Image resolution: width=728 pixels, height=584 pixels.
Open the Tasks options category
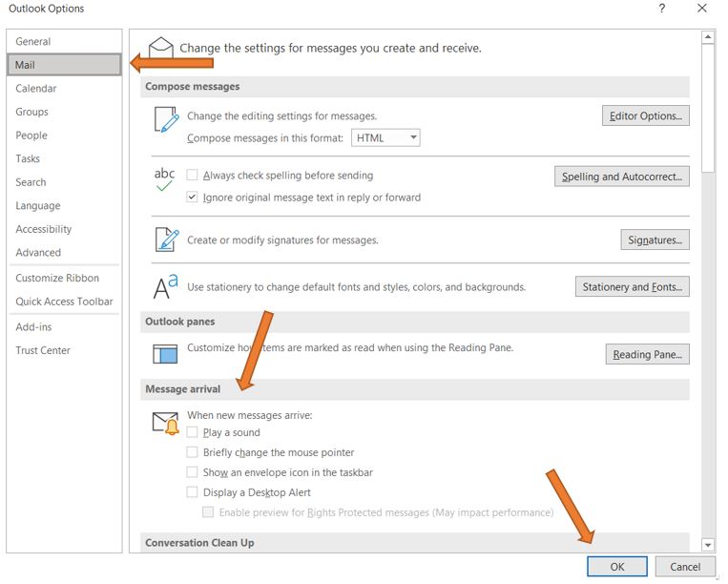point(65,158)
